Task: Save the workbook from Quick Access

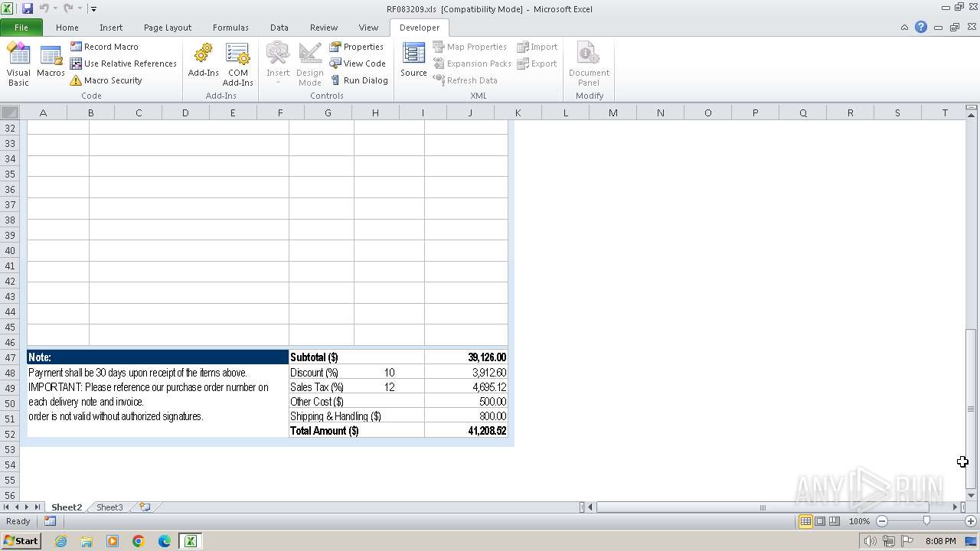Action: pos(28,8)
